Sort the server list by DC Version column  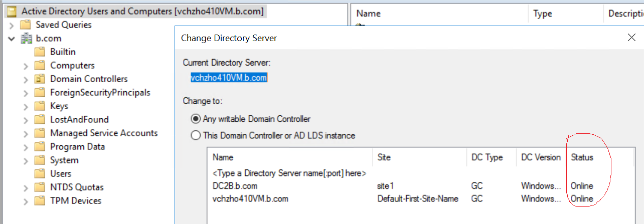pos(541,157)
